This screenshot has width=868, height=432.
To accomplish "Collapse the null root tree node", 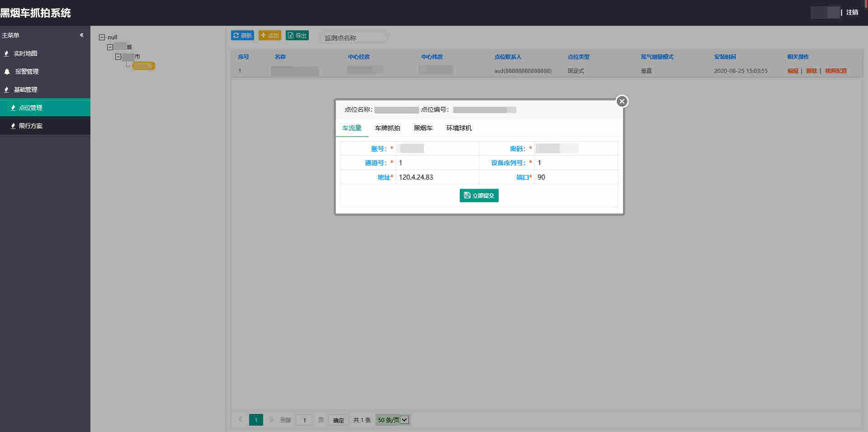I will [102, 38].
